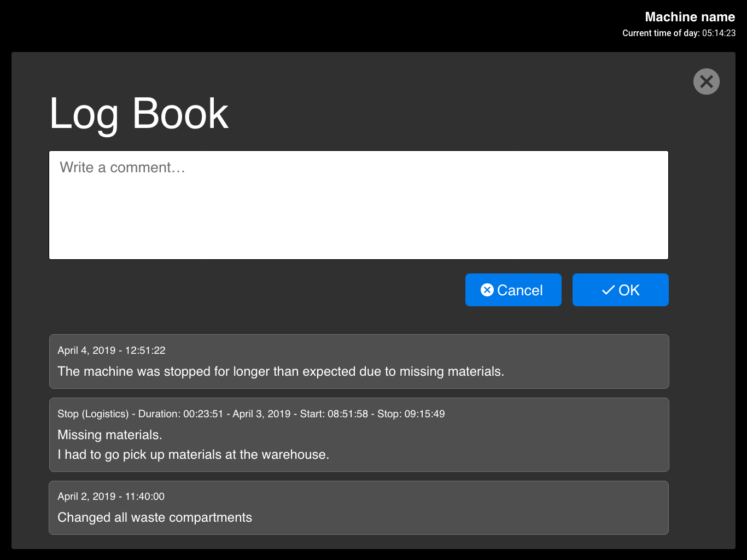Click the Log Book heading

coord(138,114)
